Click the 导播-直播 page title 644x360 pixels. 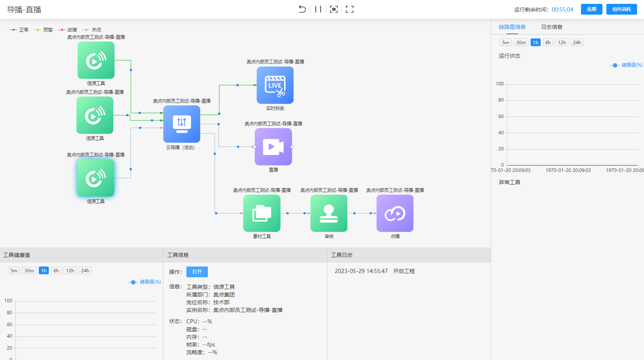(x=24, y=10)
